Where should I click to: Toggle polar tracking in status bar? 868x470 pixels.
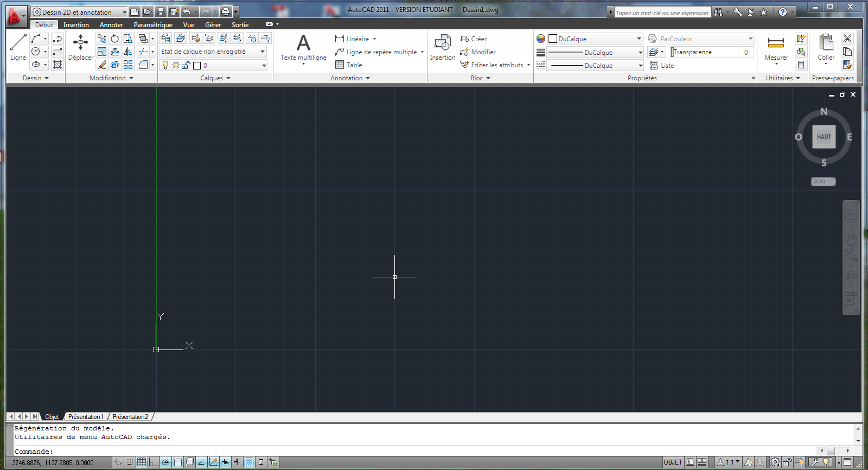tap(165, 462)
